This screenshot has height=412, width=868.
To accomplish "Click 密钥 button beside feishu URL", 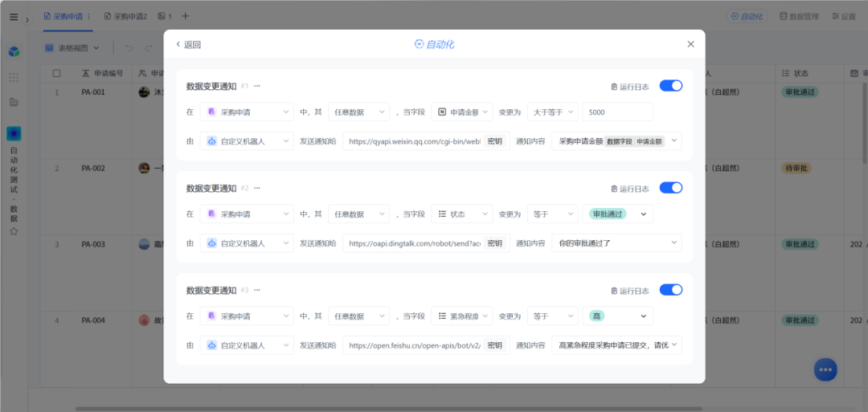I will tap(495, 345).
